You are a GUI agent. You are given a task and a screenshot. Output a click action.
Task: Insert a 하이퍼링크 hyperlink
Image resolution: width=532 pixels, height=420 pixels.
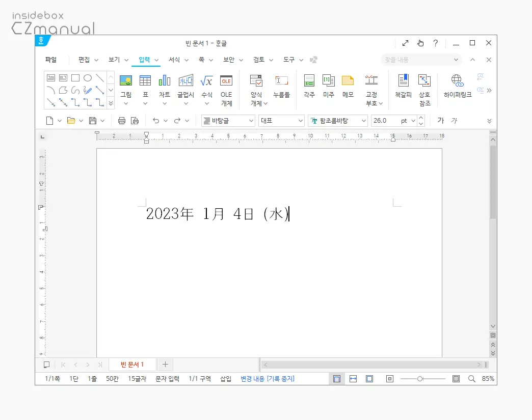[457, 81]
